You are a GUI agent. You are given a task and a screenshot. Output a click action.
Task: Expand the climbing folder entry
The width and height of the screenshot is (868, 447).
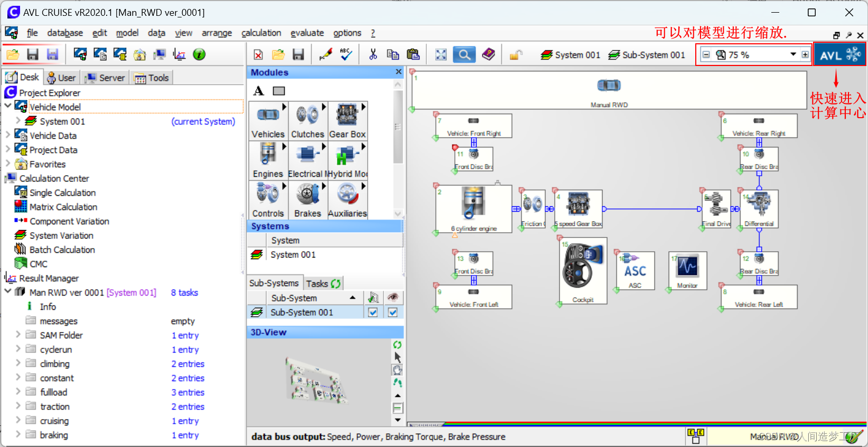18,363
